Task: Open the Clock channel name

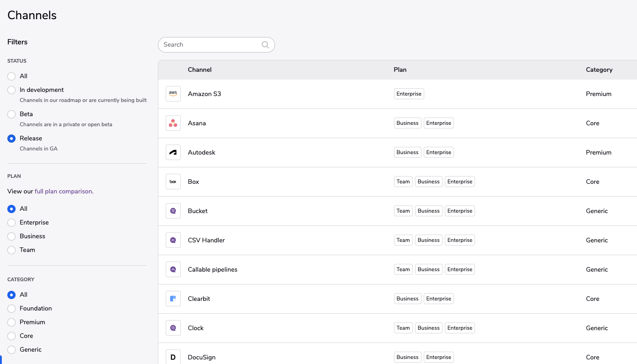Action: (196, 328)
